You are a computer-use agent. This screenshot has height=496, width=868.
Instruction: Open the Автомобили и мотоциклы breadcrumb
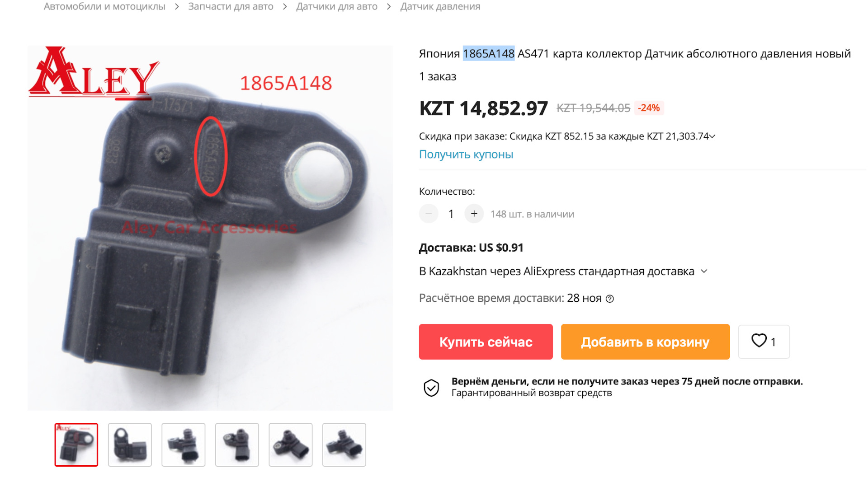pyautogui.click(x=104, y=6)
